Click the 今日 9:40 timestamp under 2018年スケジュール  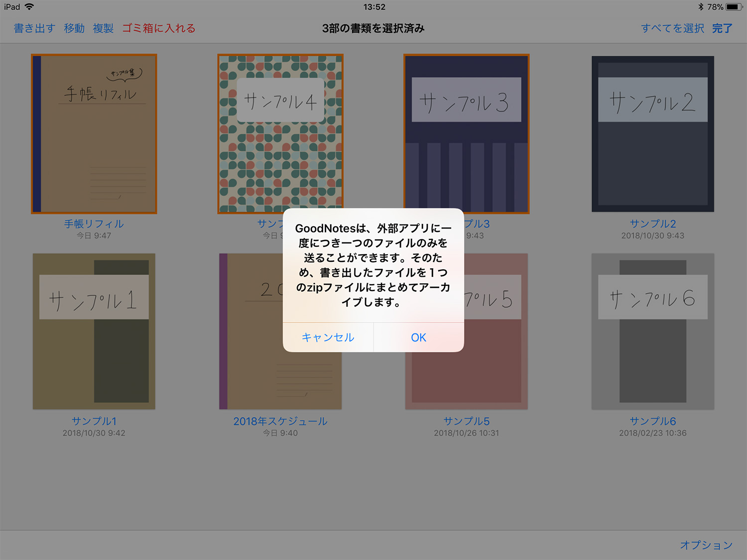[280, 433]
